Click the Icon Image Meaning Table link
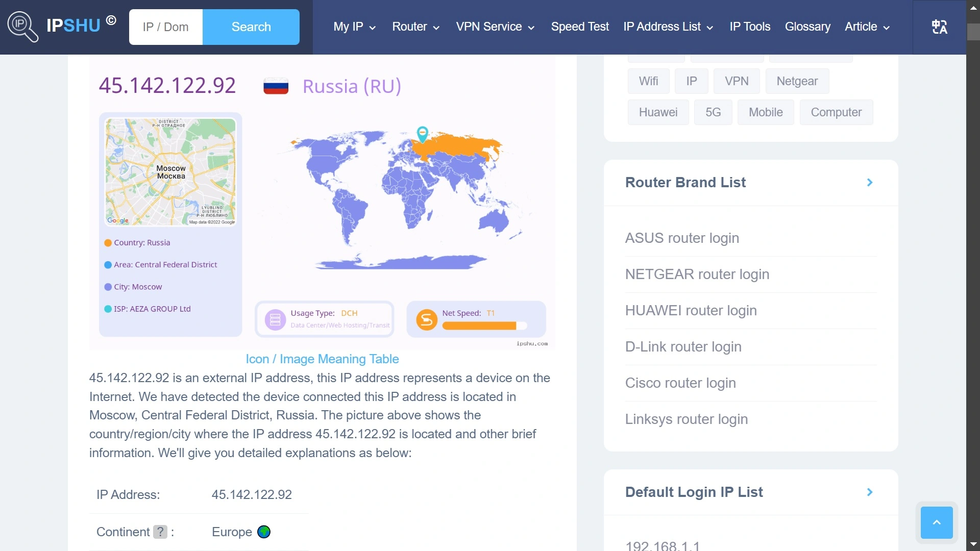The image size is (980, 551). tap(323, 358)
